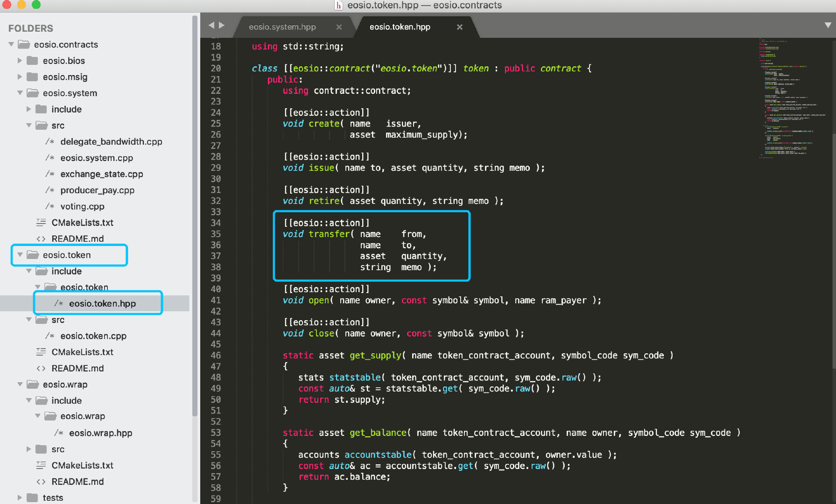836x504 pixels.
Task: Collapse the eosio.contracts root folder arrow
Action: coord(11,44)
